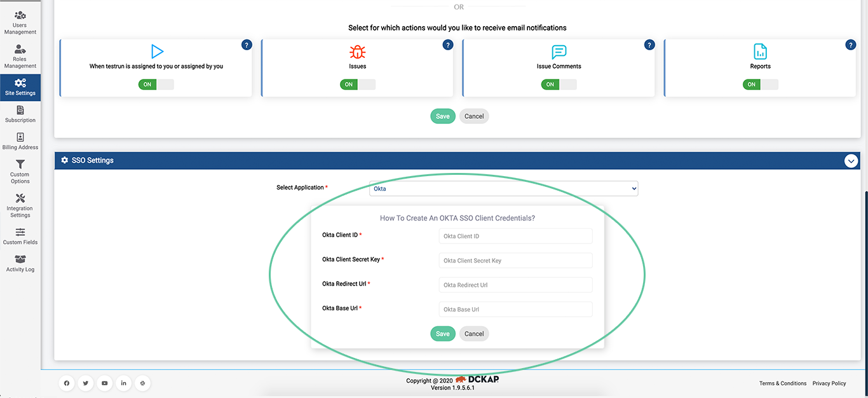Open LinkedIn link in footer
Viewport: 868px width, 398px height.
(x=124, y=383)
